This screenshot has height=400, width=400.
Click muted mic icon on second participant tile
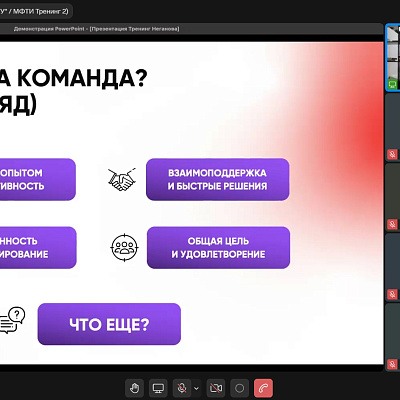click(x=392, y=154)
